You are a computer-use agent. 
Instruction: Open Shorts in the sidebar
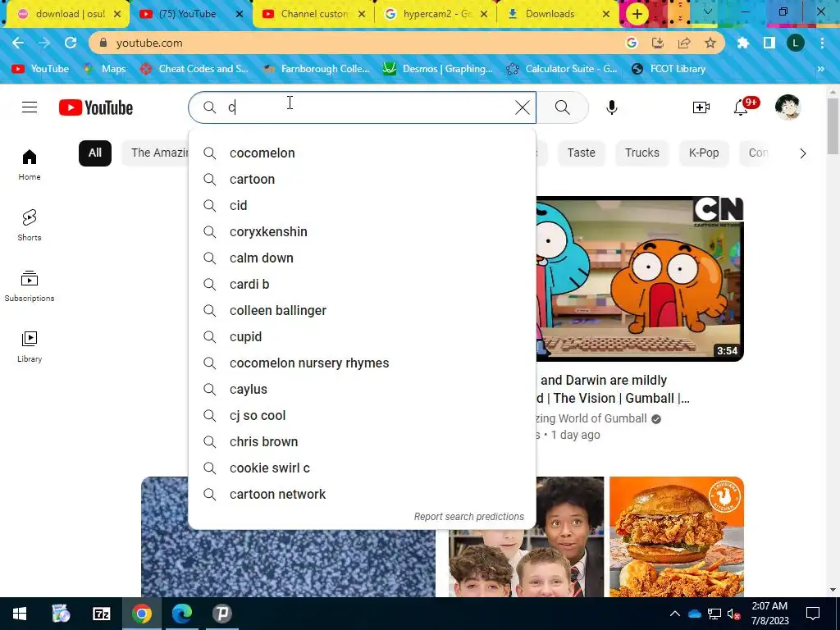[x=30, y=225]
